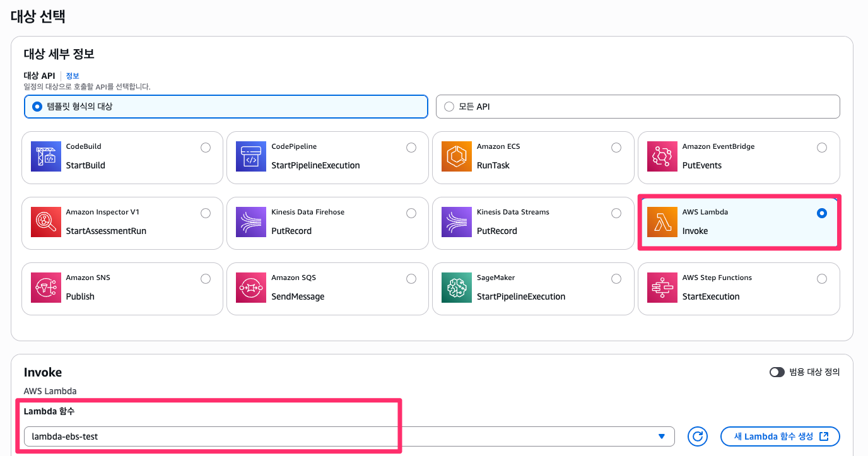Click the Invoke label in AWS Lambda card
This screenshot has width=868, height=456.
click(695, 231)
